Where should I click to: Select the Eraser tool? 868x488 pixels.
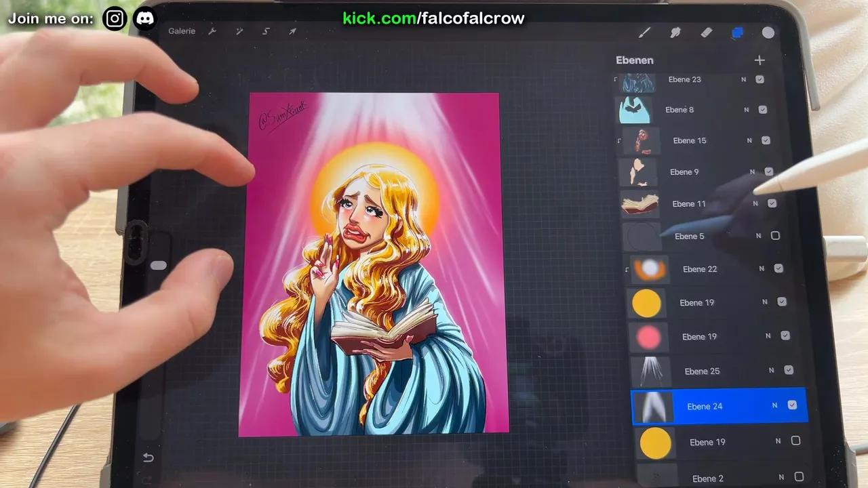(x=707, y=33)
